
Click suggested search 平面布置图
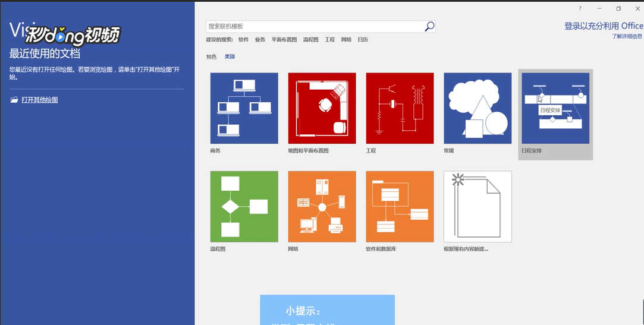(284, 40)
